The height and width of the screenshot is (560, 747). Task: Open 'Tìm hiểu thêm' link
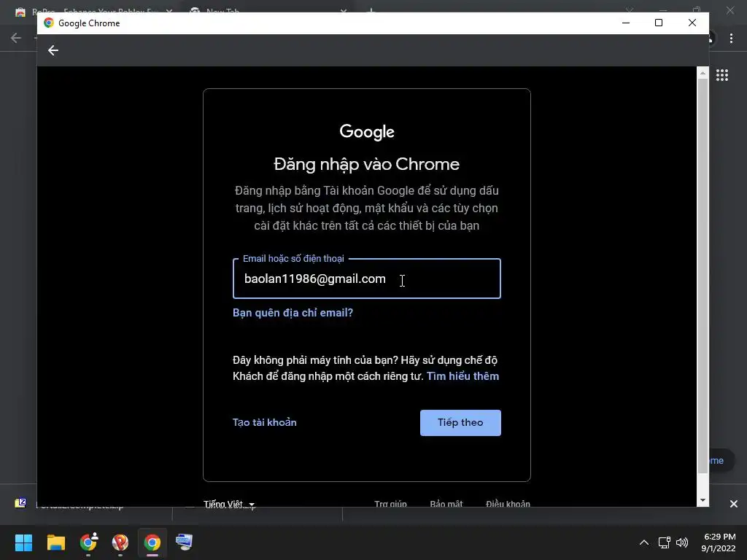tap(462, 376)
